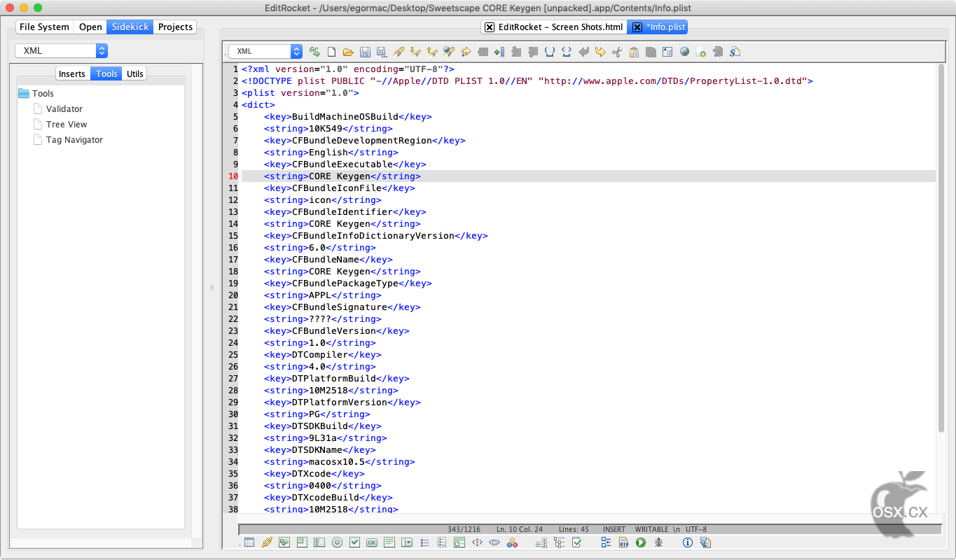The image size is (956, 560).
Task: Close the Info.plist tab
Action: pos(637,27)
